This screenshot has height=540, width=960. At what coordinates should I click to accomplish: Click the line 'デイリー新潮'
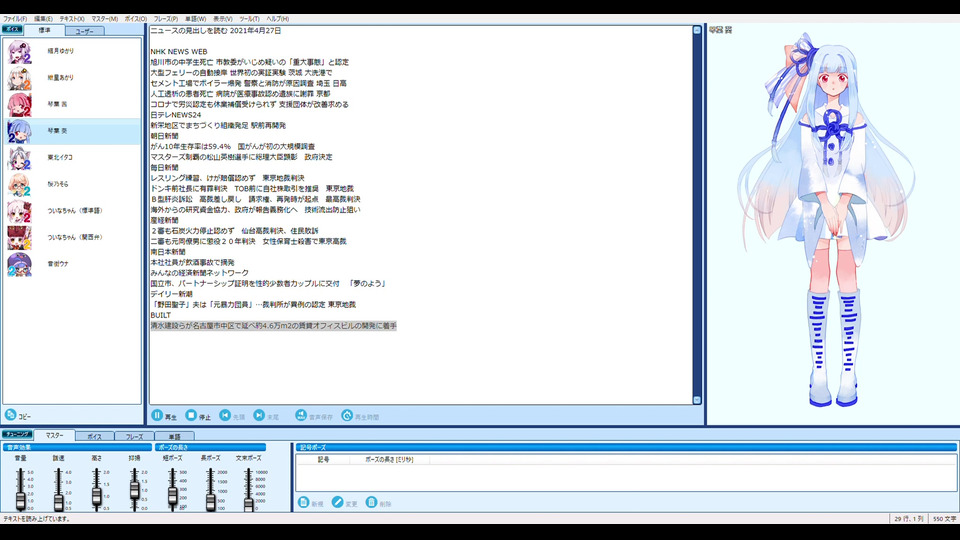coord(171,294)
